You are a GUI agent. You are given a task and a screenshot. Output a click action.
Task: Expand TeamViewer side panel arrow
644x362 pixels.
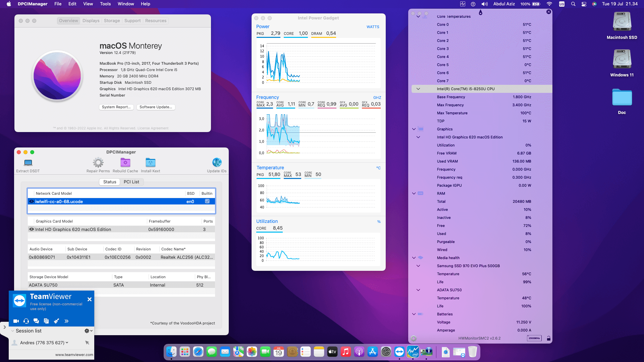point(4,327)
